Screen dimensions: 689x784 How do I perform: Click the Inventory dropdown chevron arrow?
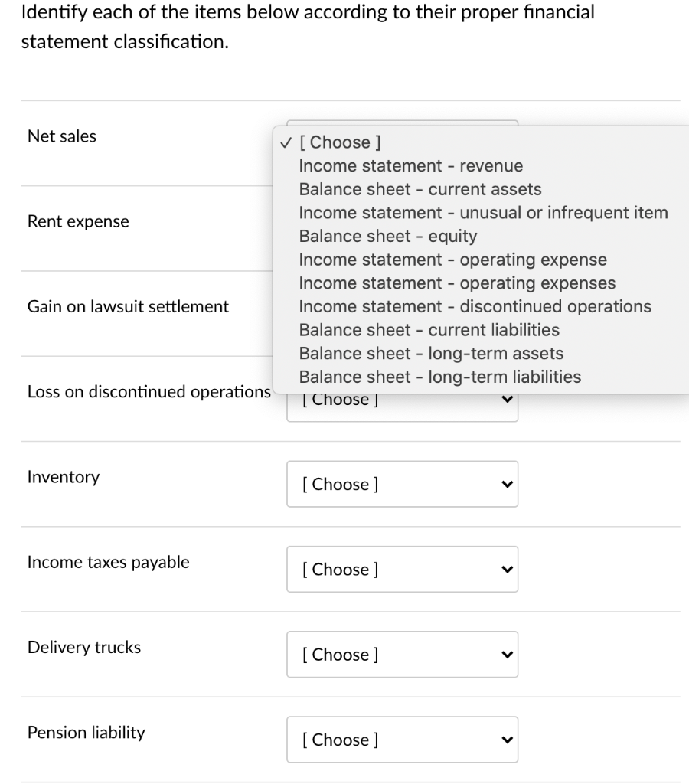pos(505,484)
